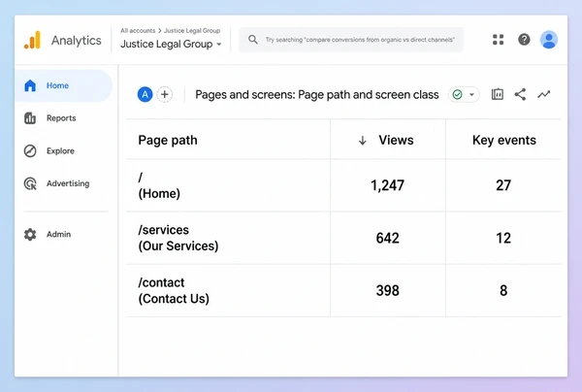Click the green check status icon
Screen dimensions: 582x392
coord(457,95)
